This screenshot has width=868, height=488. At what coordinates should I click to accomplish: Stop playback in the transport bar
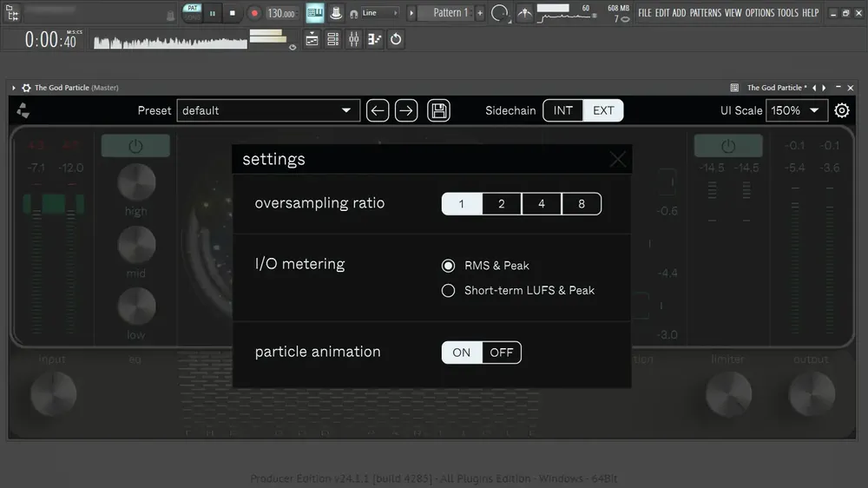coord(233,13)
